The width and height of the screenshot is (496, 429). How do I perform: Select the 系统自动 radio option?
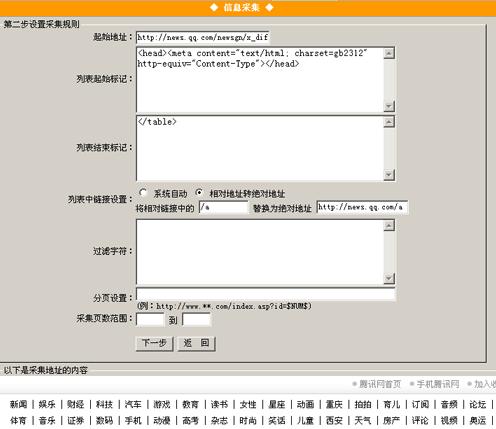[x=143, y=192]
